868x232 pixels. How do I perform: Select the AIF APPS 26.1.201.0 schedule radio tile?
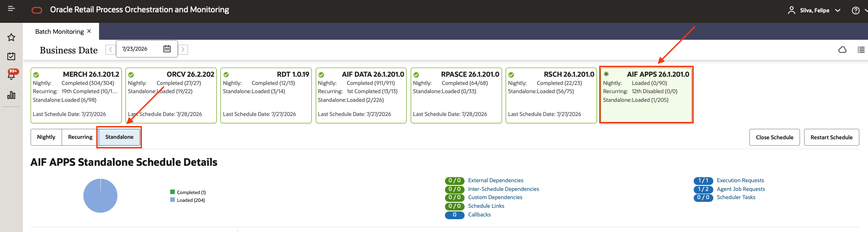pos(646,95)
